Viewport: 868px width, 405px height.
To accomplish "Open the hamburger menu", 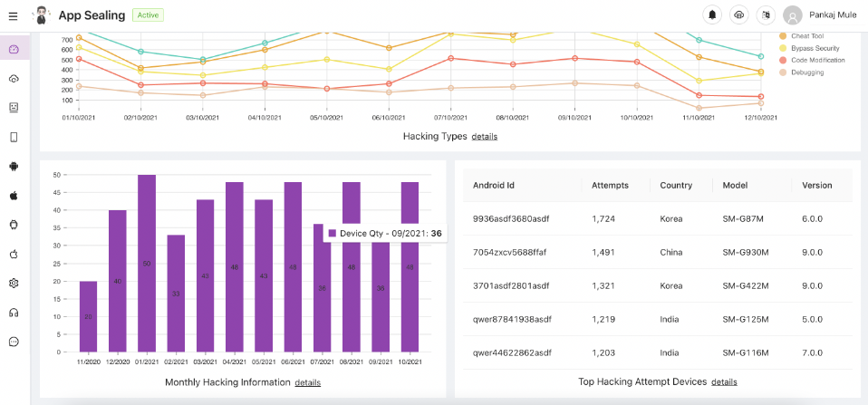I will (x=13, y=15).
